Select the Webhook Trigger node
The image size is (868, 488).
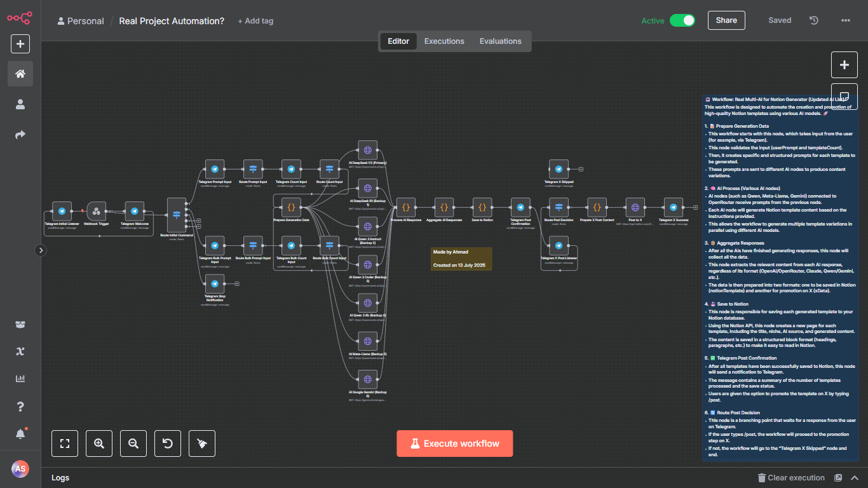pyautogui.click(x=97, y=212)
